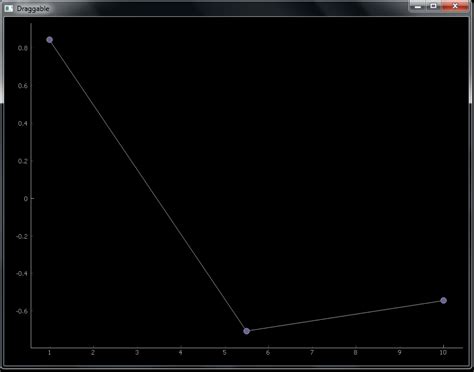Click the steep descending line segment

point(148,185)
